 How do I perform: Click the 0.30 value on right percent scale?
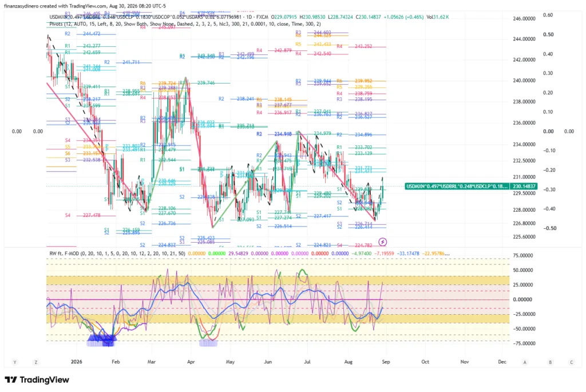tap(548, 73)
